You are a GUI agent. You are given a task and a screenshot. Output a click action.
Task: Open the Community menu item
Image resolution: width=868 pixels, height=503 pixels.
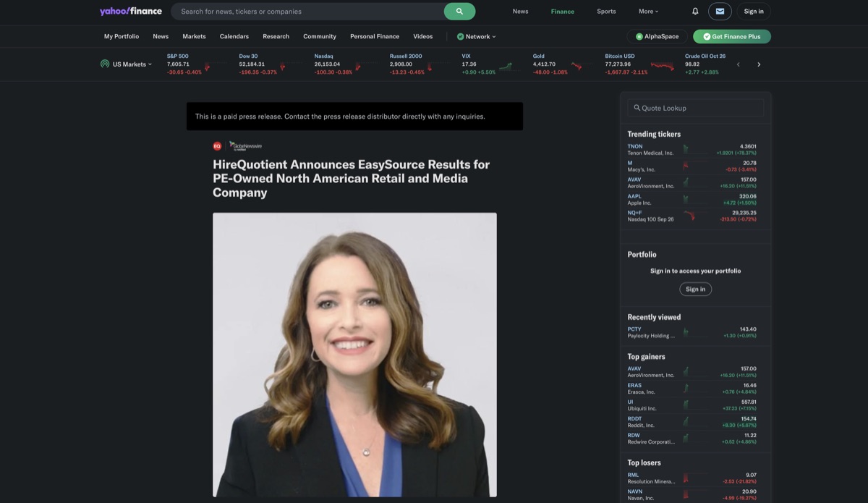(320, 36)
